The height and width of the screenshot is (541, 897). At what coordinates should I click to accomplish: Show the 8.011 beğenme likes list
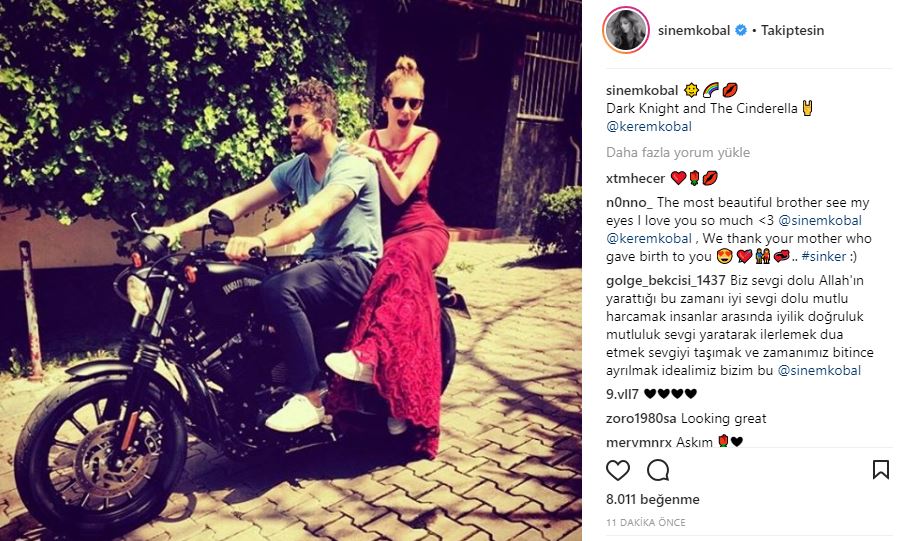click(653, 499)
